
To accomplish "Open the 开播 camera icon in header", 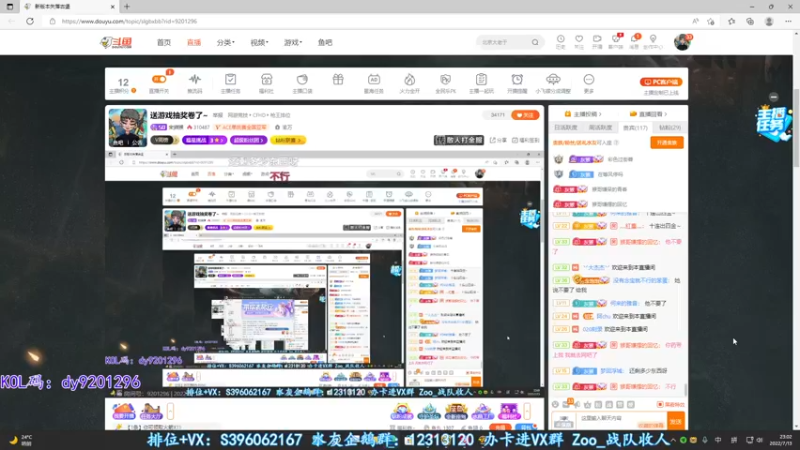I will click(596, 41).
